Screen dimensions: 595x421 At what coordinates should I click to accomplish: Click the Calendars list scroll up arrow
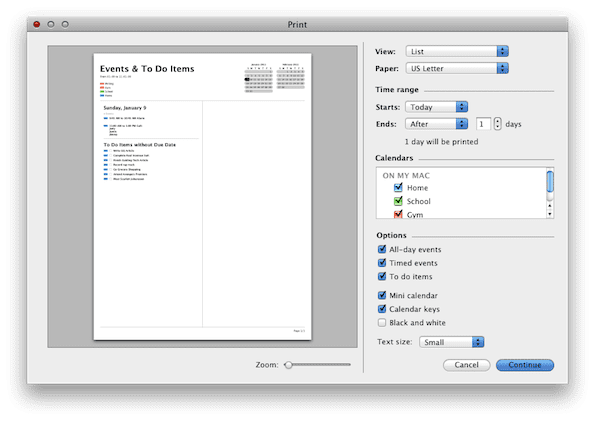point(550,206)
